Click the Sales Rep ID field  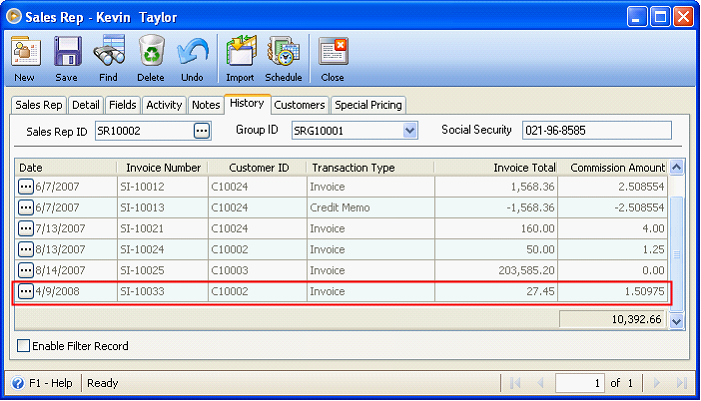[x=144, y=131]
